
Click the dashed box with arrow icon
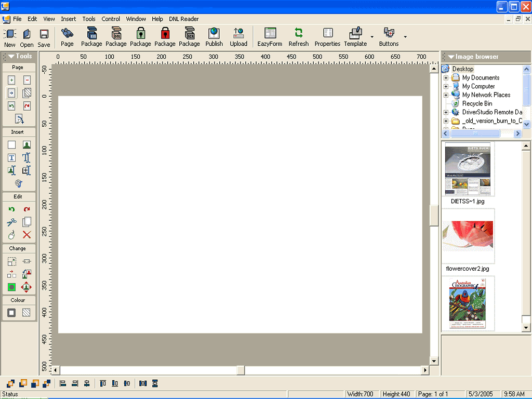pyautogui.click(x=11, y=261)
